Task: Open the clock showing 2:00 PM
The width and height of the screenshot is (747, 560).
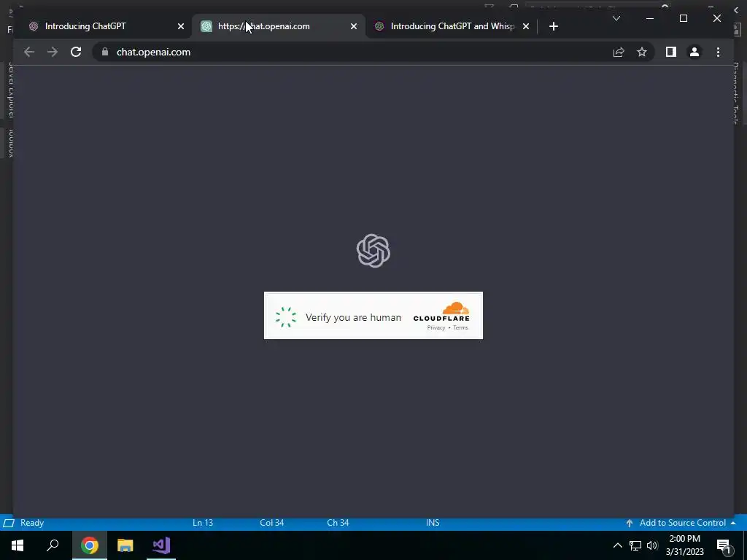Action: tap(684, 545)
